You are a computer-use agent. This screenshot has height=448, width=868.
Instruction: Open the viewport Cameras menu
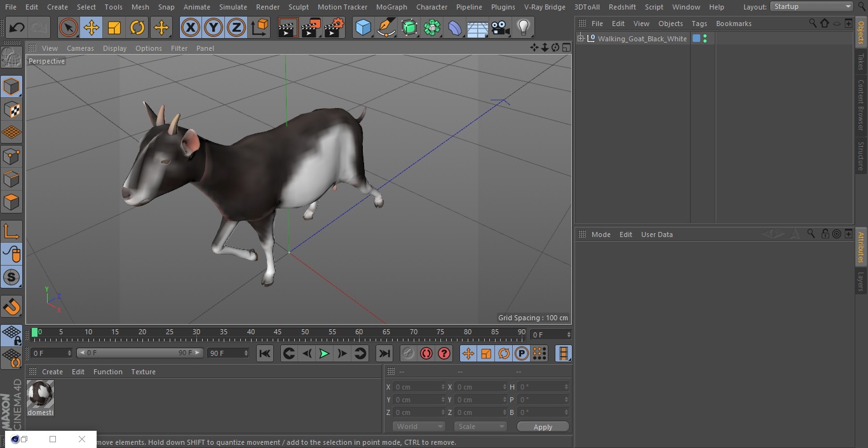click(80, 48)
